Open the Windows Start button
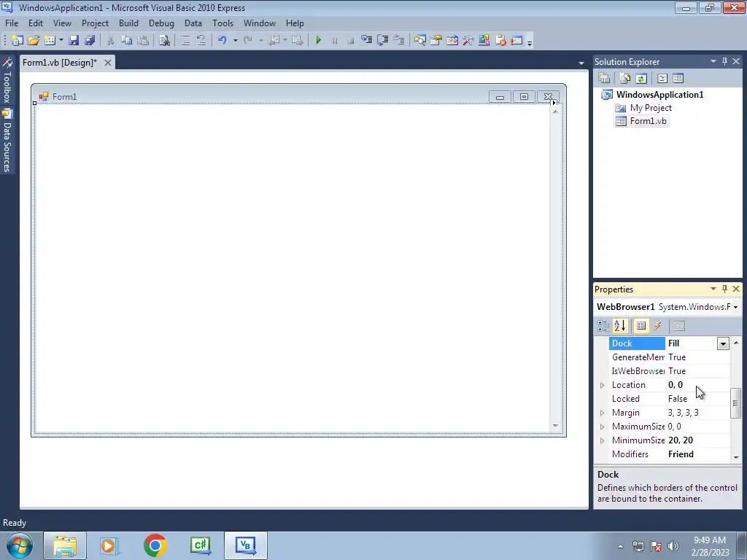The width and height of the screenshot is (747, 560). pos(20,545)
